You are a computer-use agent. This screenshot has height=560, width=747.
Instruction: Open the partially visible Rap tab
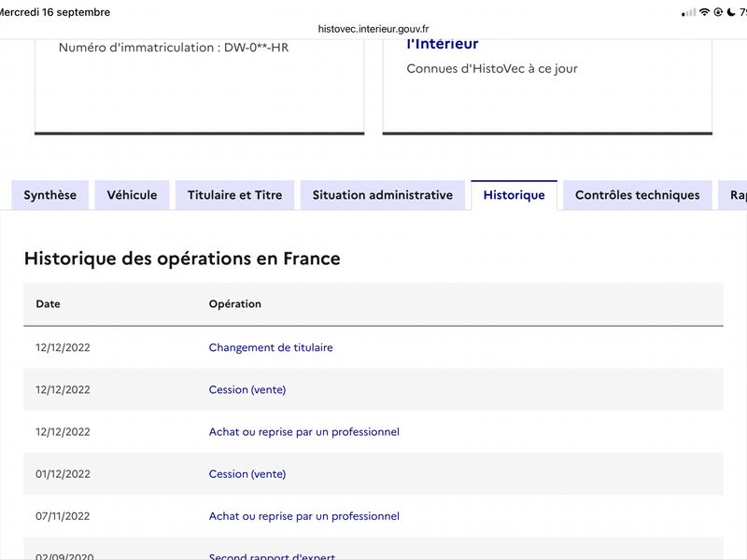tap(734, 195)
